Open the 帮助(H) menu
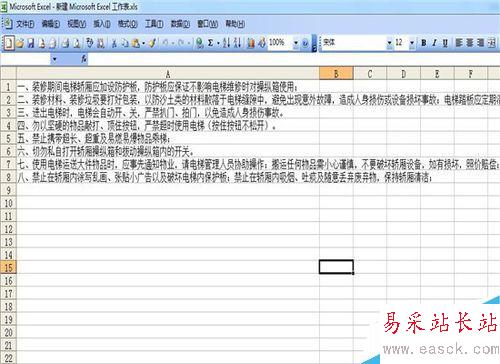This screenshot has height=364, width=500. pos(235,24)
